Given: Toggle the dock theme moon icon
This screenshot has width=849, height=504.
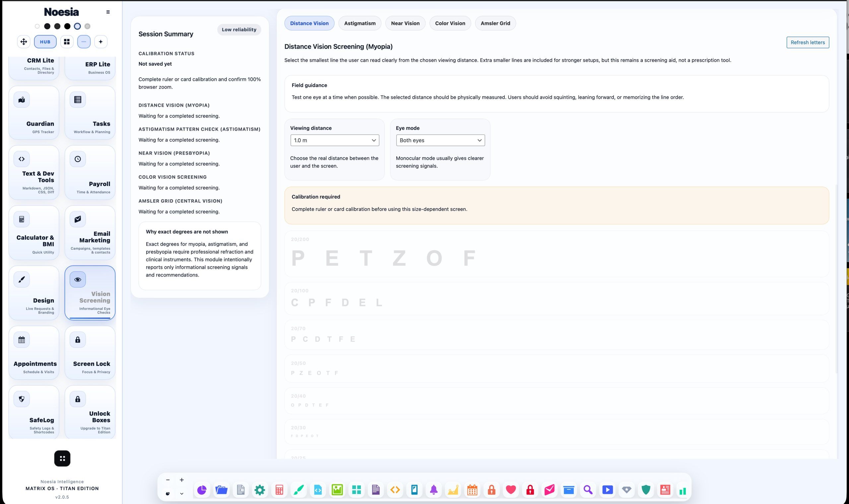Looking at the screenshot, I should tap(168, 493).
